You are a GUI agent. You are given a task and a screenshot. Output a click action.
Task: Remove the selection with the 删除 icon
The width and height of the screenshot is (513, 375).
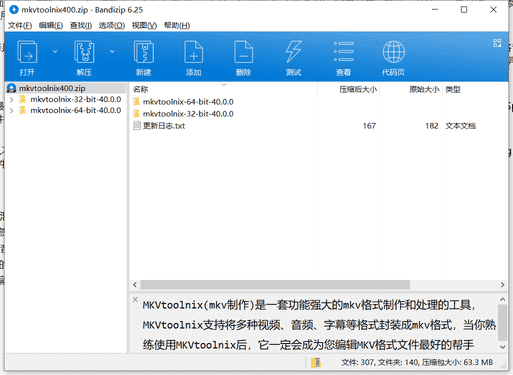point(243,52)
